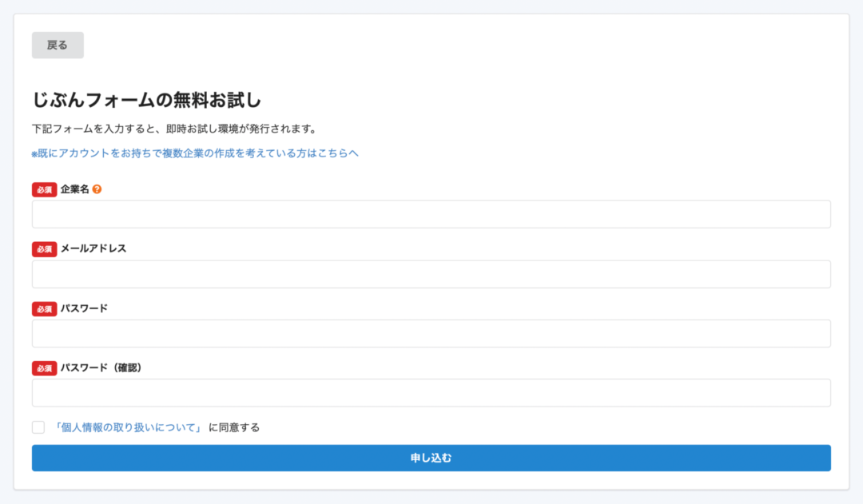Tick the privacy policy agreement checkbox
Viewport: 863px width, 504px height.
(x=38, y=427)
